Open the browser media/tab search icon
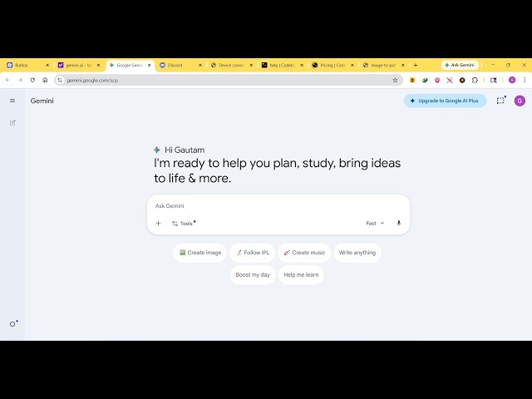532x399 pixels. point(494,81)
